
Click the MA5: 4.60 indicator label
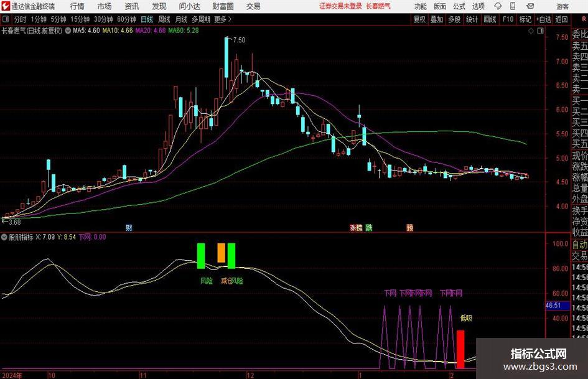[86, 30]
